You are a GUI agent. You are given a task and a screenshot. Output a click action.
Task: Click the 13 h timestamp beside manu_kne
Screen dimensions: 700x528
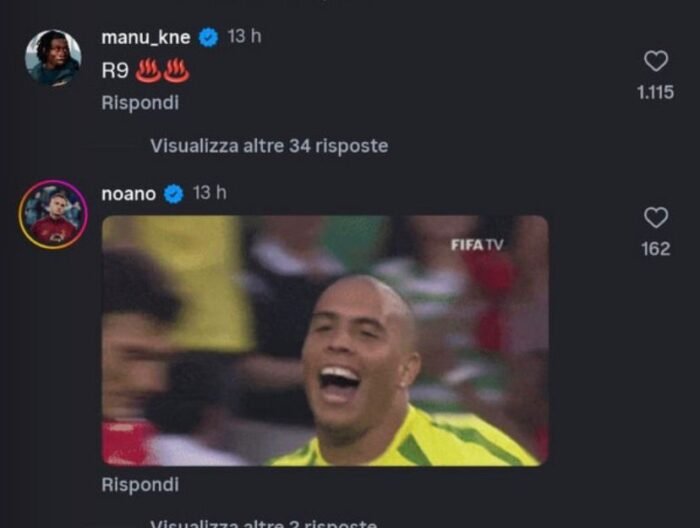pyautogui.click(x=244, y=36)
